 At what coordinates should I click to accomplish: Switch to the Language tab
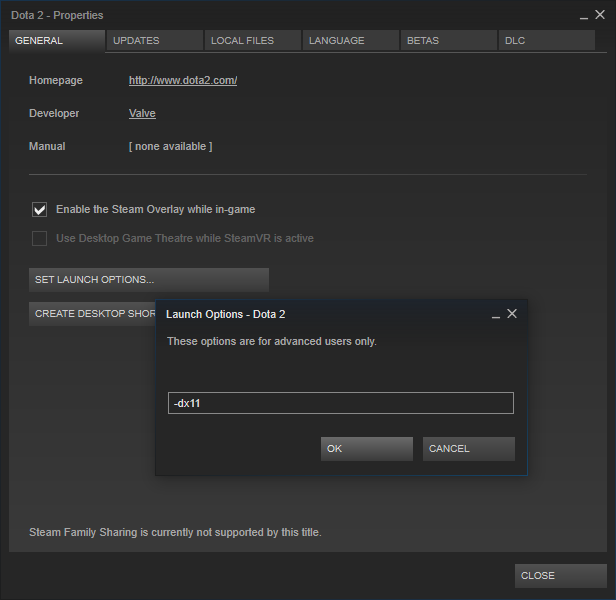[351, 40]
